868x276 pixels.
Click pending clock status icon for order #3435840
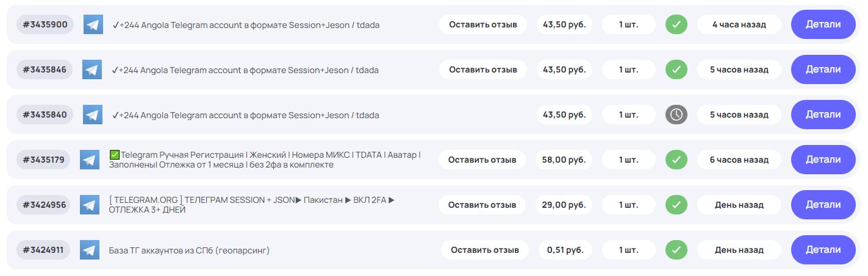click(676, 115)
